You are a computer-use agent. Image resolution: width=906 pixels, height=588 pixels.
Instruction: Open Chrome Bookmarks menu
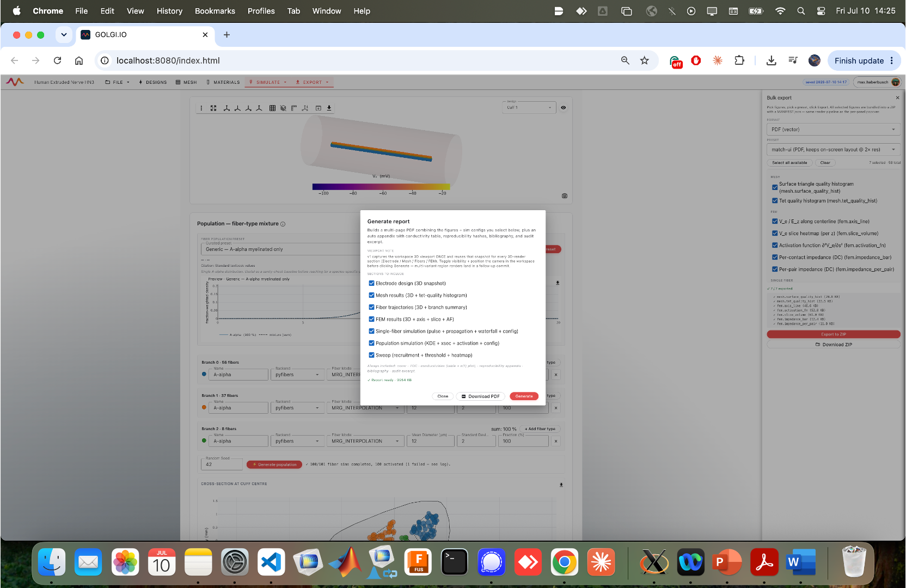click(215, 11)
